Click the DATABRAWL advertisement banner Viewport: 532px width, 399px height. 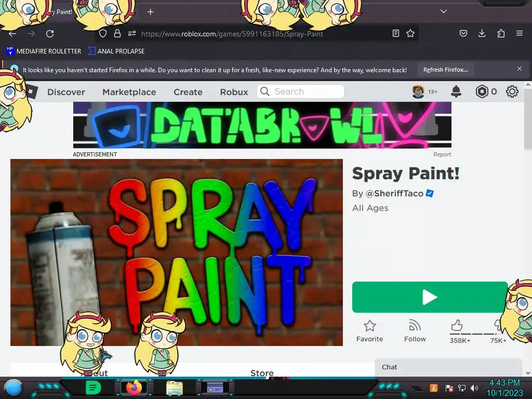point(262,125)
